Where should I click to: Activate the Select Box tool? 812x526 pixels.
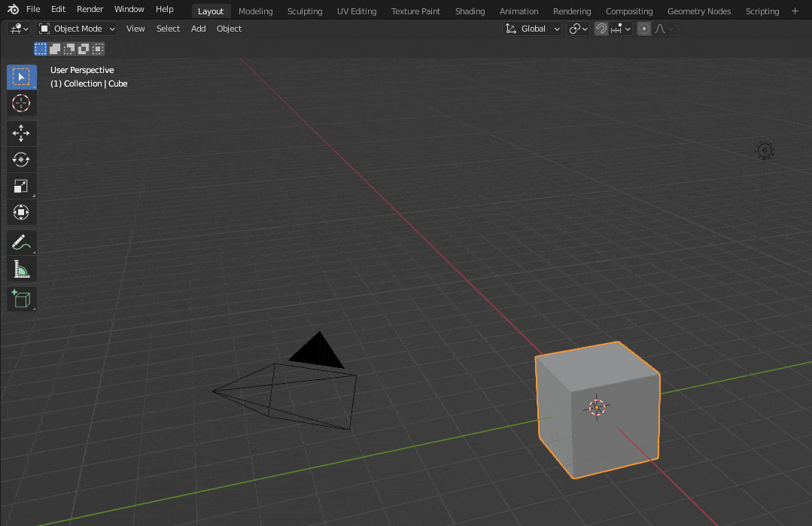[x=21, y=78]
